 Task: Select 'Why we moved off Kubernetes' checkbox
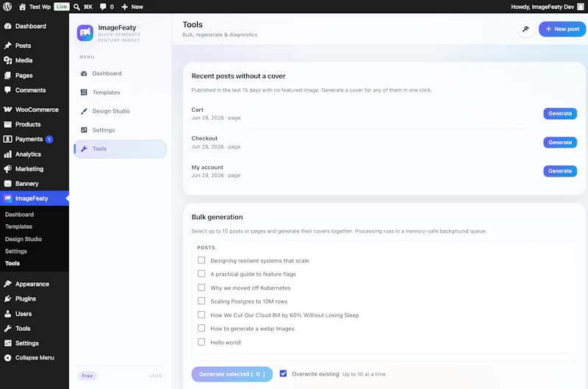201,288
